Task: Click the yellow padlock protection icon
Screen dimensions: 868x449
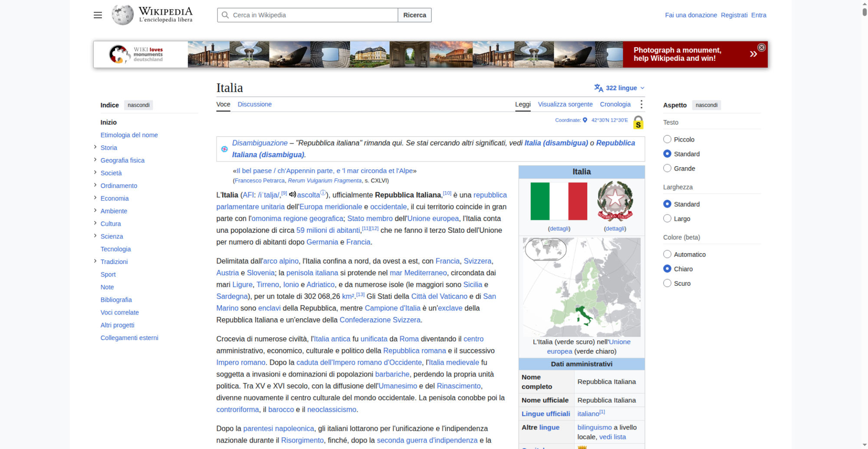Action: coord(638,122)
